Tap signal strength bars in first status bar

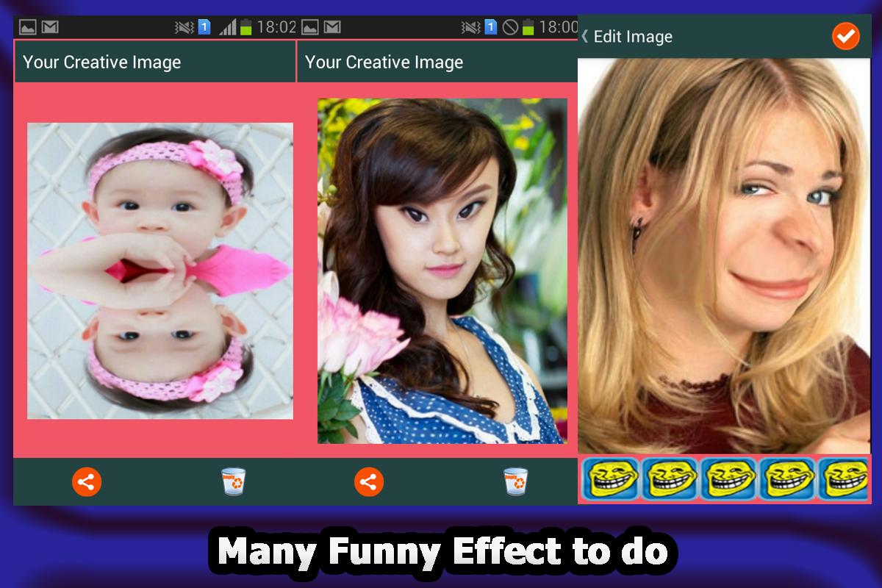227,27
